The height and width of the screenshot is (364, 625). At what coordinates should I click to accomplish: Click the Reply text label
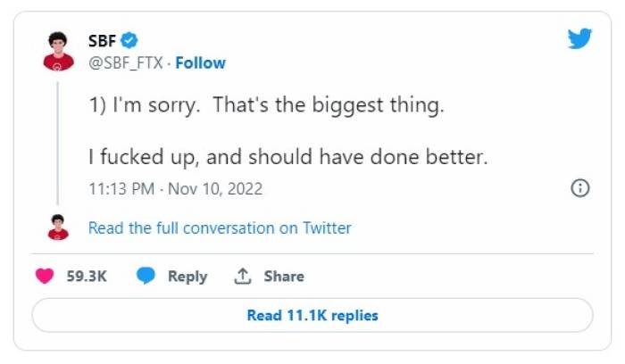point(187,277)
